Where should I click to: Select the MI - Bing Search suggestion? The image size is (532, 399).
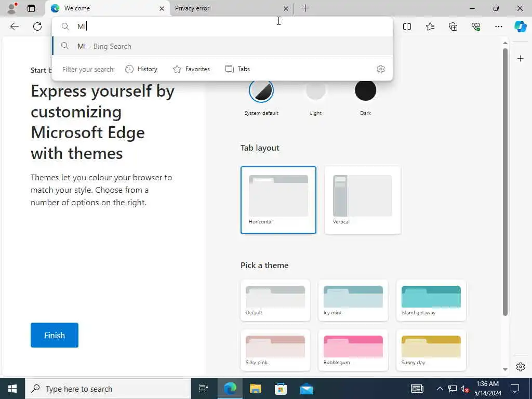click(222, 46)
